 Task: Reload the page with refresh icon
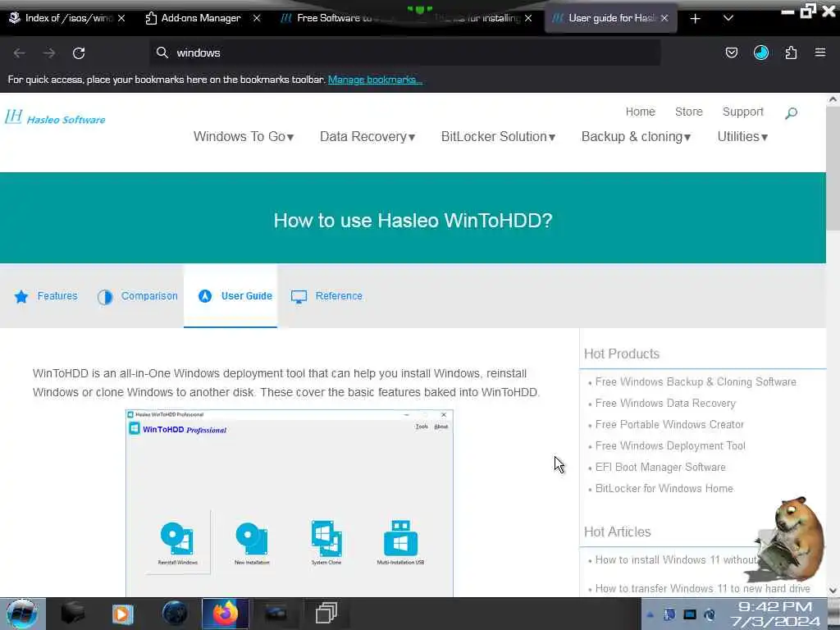tap(79, 53)
